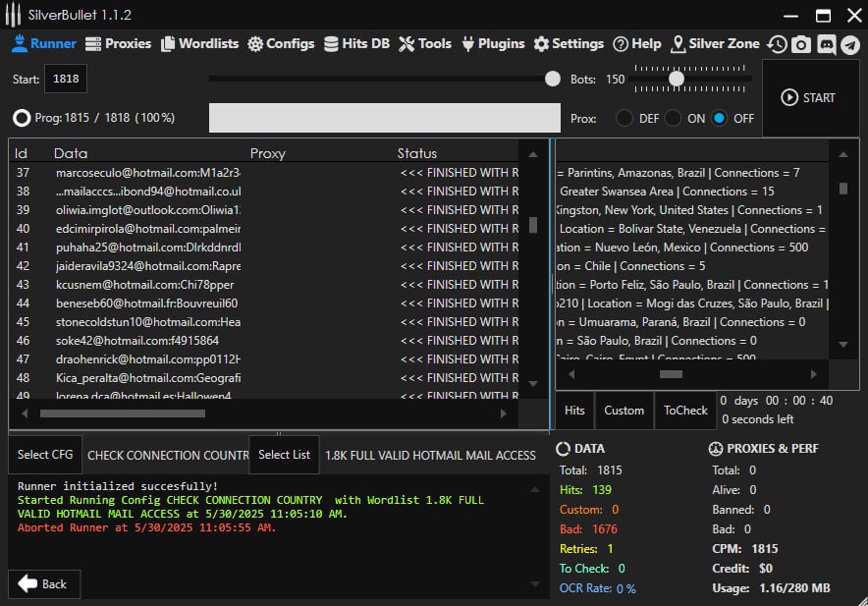Open the Settings section
This screenshot has height=606, width=868.
click(569, 44)
